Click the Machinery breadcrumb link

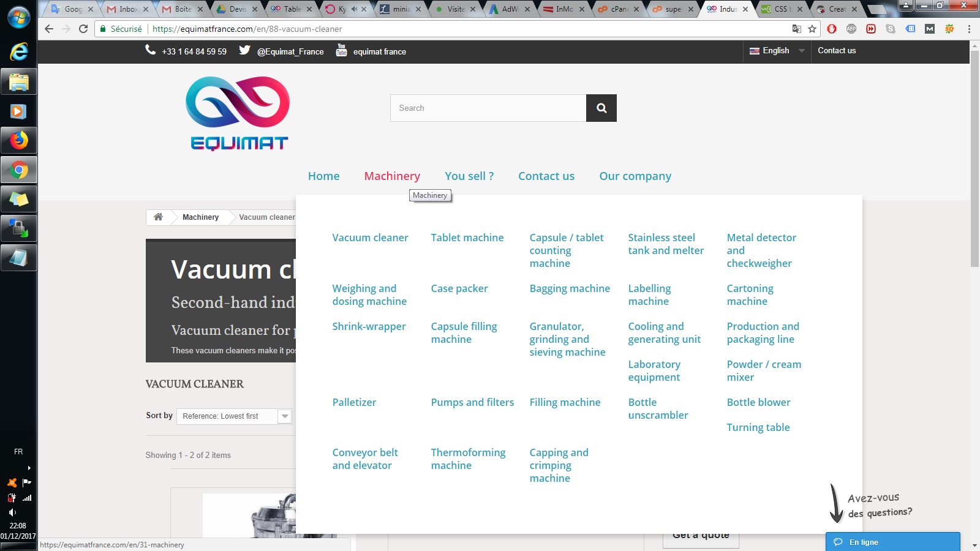click(200, 217)
